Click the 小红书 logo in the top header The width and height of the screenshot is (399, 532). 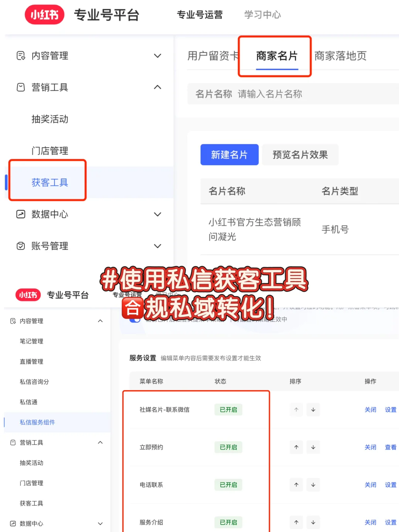(44, 15)
